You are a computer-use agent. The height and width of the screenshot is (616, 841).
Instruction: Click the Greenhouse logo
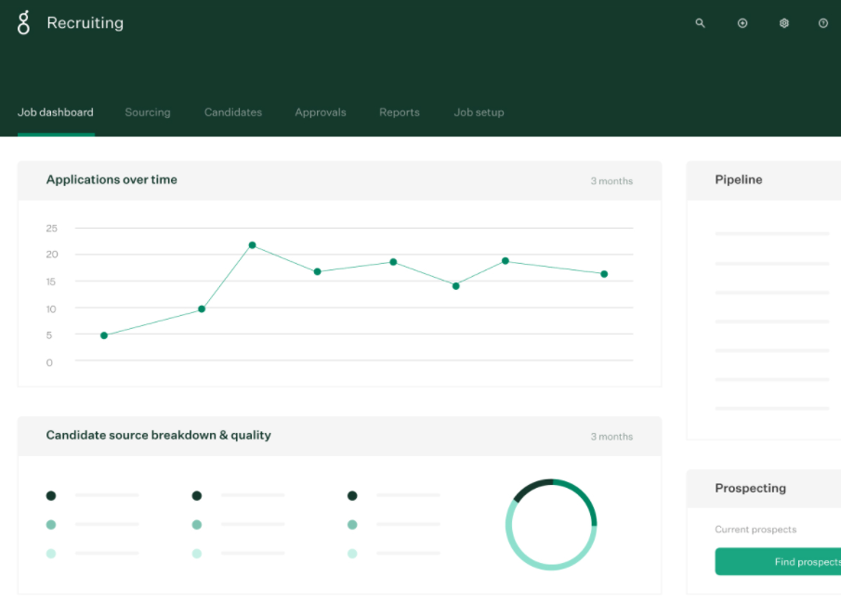pyautogui.click(x=23, y=22)
